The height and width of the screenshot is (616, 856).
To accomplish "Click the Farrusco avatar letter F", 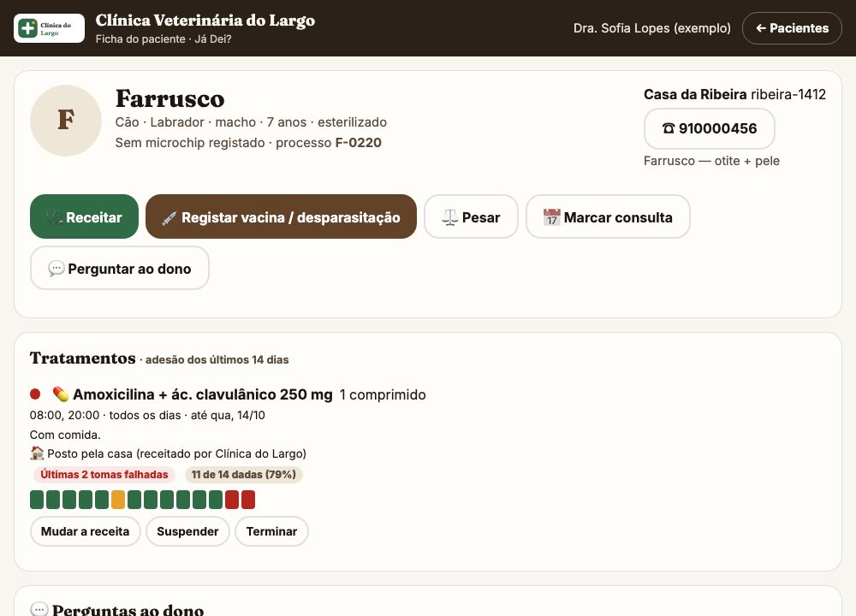I will click(x=66, y=120).
